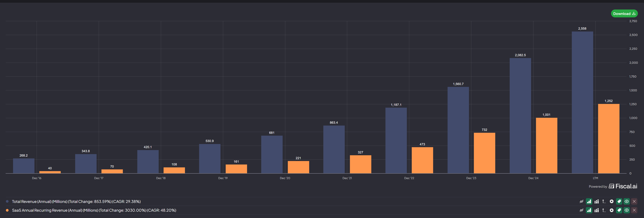
Task: Toggle data labels tag for SaaS Recurring Revenue
Action: [619, 210]
